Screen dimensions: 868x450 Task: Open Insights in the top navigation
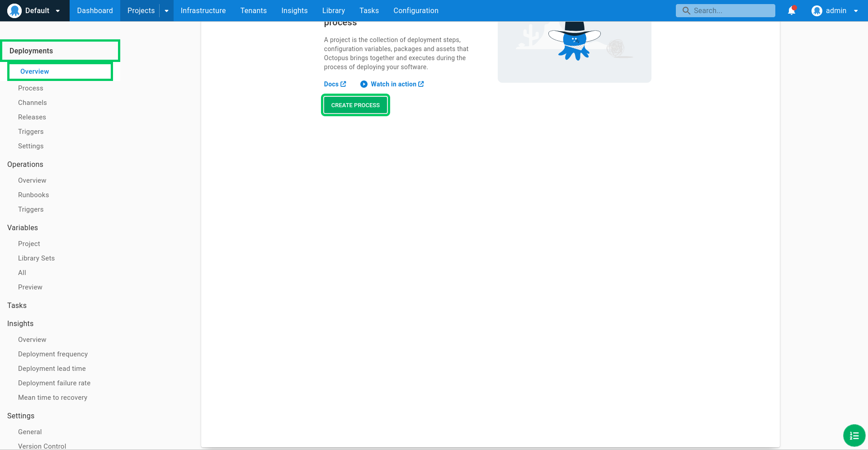pyautogui.click(x=294, y=10)
